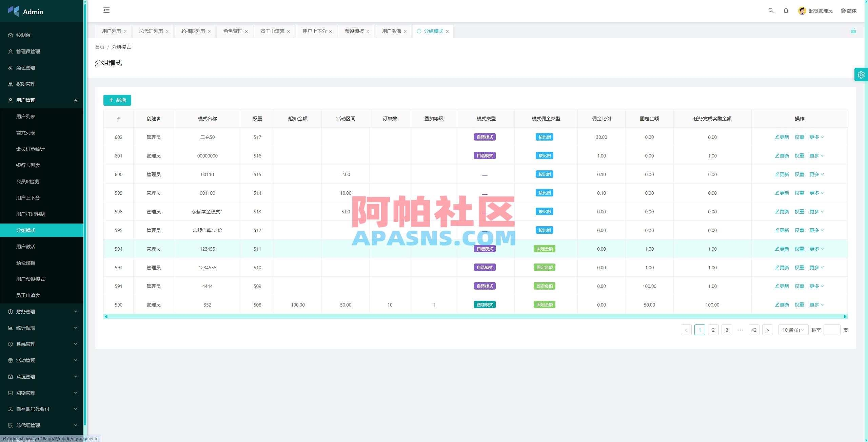Viewport: 868px width, 442px height.
Task: Open the 10条/页 page size dropdown
Action: click(x=793, y=330)
